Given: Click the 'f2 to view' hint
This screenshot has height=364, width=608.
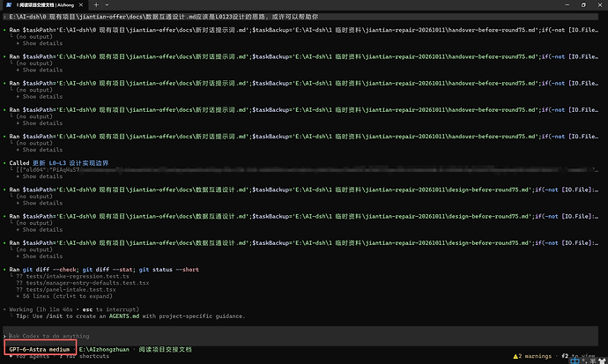Looking at the screenshot, I should (x=578, y=355).
